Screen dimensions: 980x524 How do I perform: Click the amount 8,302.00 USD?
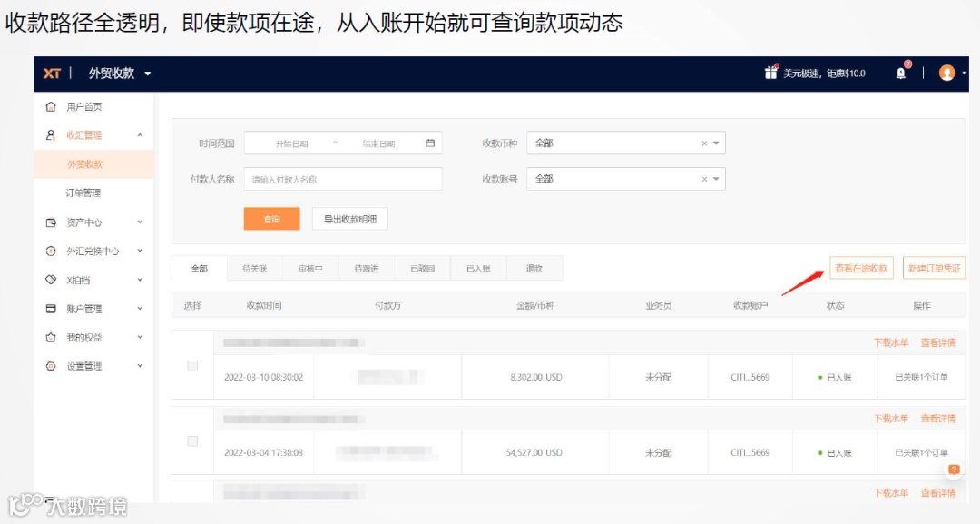point(536,377)
